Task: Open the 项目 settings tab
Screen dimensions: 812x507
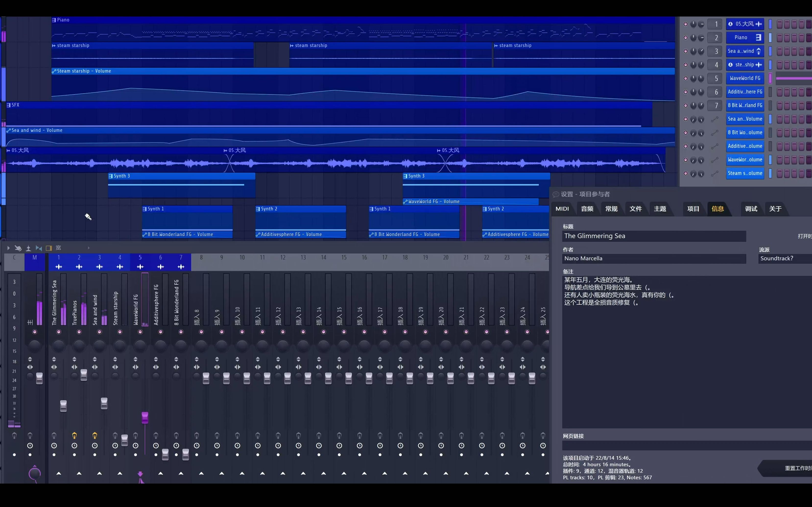Action: tap(693, 208)
